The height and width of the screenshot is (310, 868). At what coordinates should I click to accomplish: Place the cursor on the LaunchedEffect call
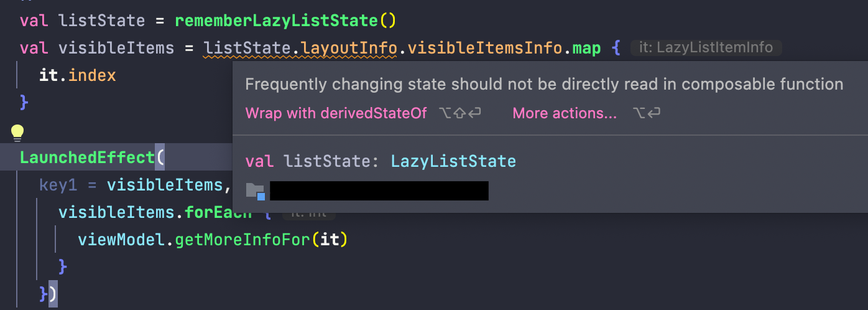point(86,157)
